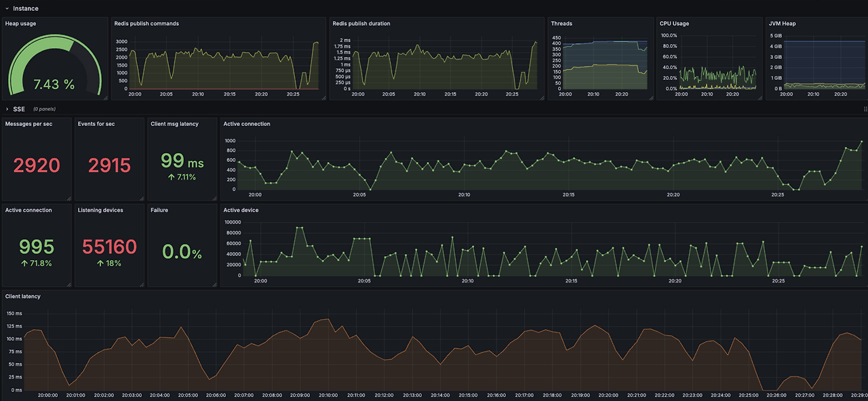Open the CPU Usage panel title
The height and width of the screenshot is (401, 868).
674,24
